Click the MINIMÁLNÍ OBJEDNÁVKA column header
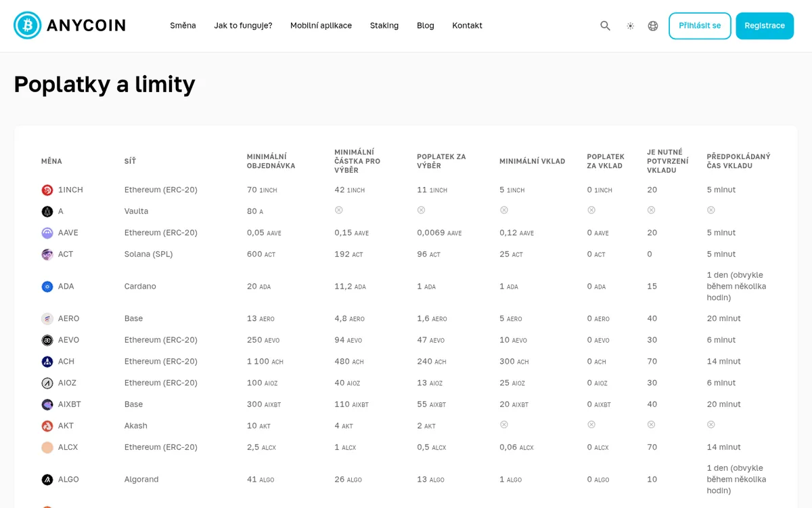This screenshot has height=508, width=812. pos(271,161)
